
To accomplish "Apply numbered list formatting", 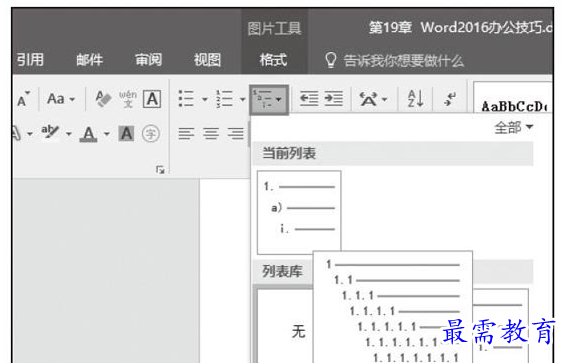I will (224, 98).
